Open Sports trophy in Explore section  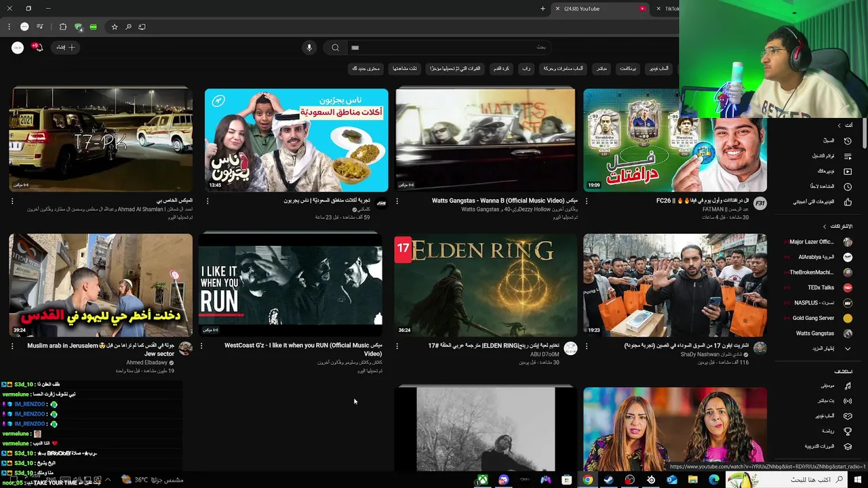pyautogui.click(x=848, y=431)
